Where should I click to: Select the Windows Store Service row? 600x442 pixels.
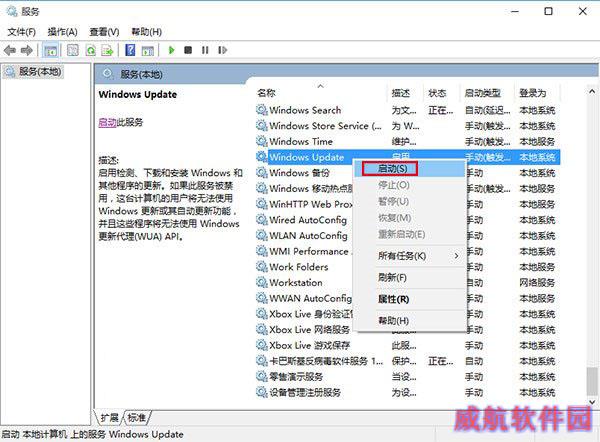click(408, 126)
